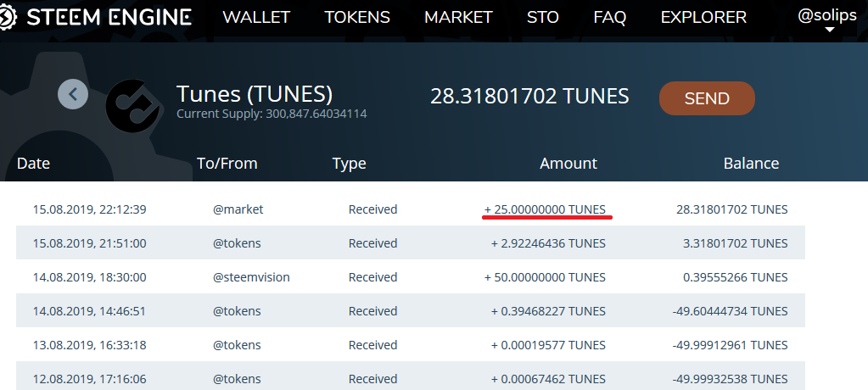
Task: Open the @market sender link
Action: coord(238,209)
